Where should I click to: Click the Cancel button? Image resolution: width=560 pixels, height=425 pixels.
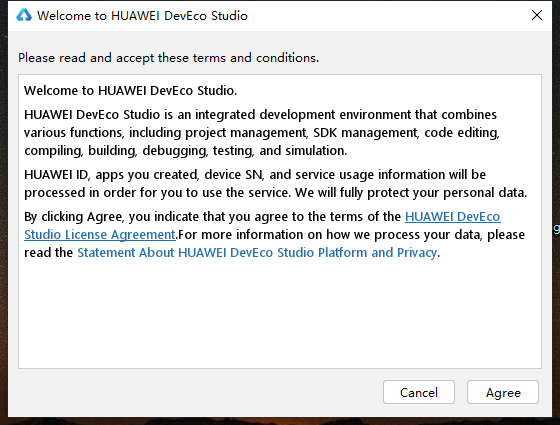(419, 392)
